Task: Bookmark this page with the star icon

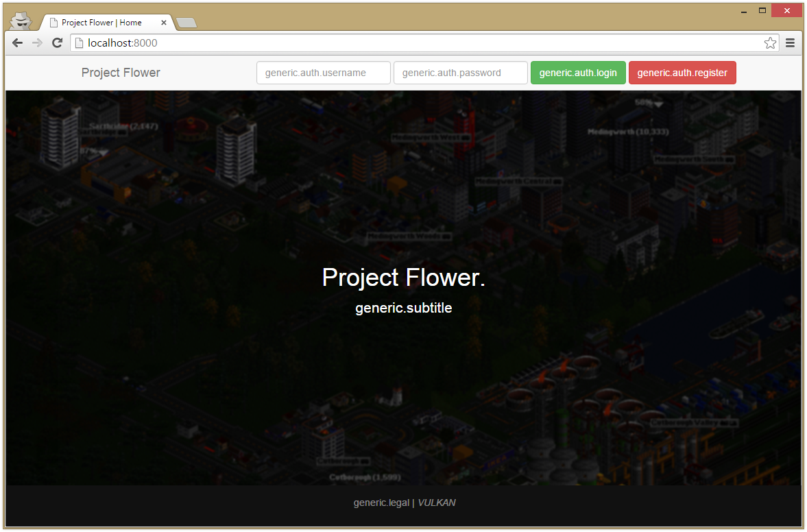Action: (770, 43)
